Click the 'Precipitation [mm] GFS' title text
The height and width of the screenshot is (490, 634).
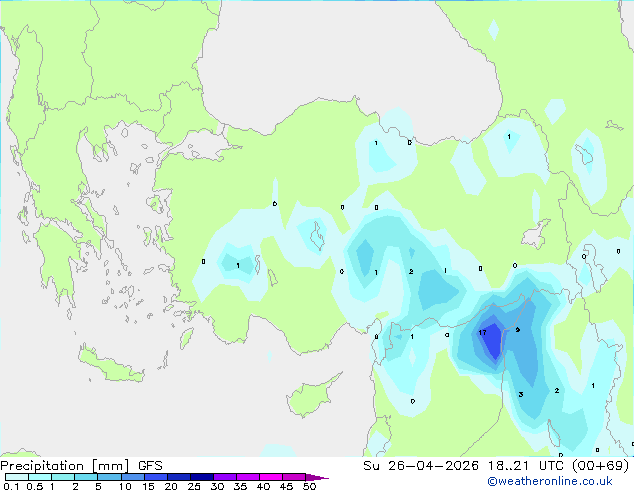pos(81,466)
